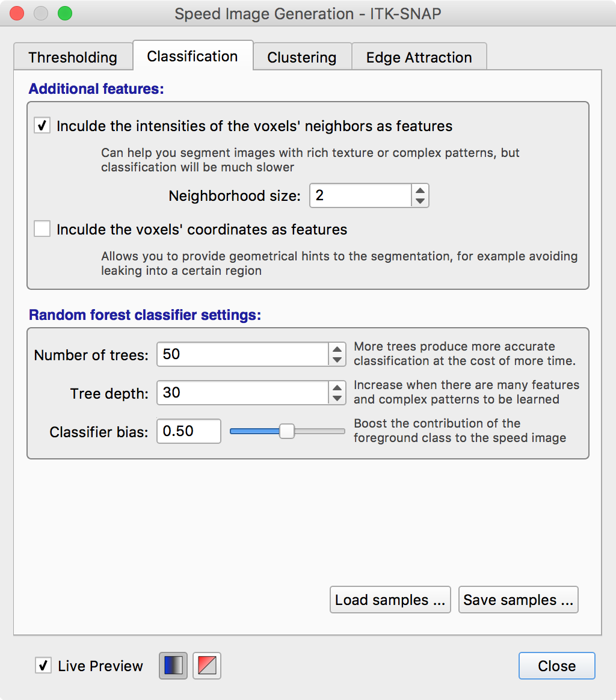Click the Number of trees input field
This screenshot has width=616, height=700.
pos(243,354)
